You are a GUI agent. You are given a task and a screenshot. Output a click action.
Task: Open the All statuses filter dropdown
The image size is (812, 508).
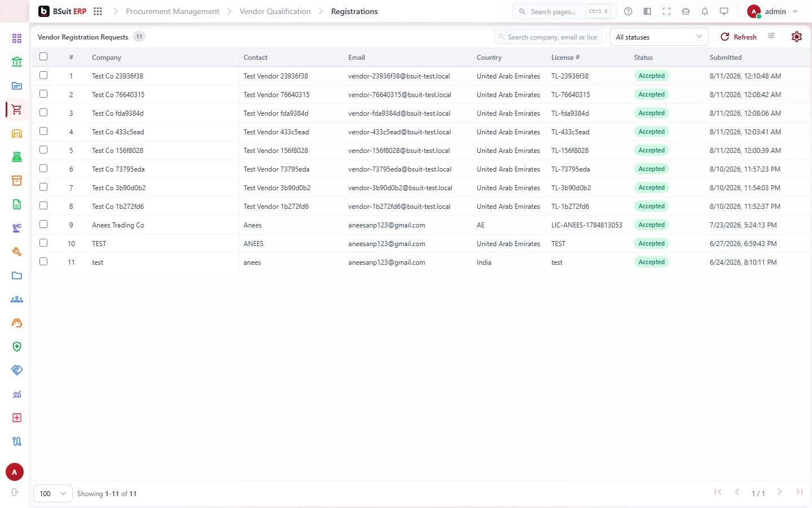(x=659, y=37)
